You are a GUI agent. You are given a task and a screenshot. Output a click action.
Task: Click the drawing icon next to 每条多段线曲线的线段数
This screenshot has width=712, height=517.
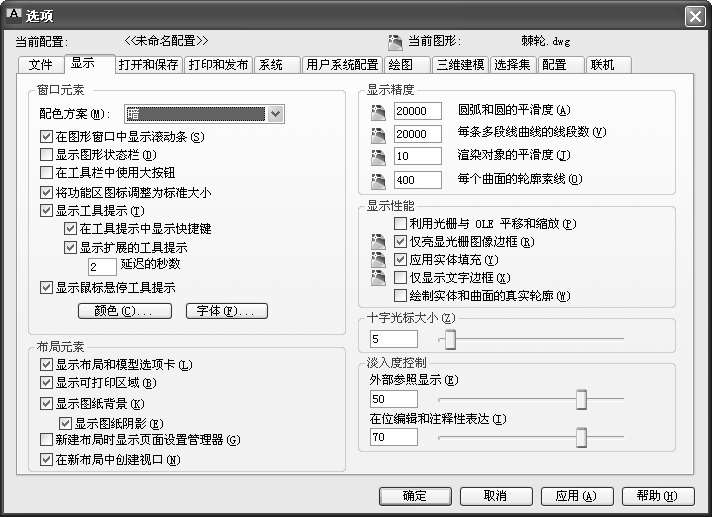click(378, 134)
